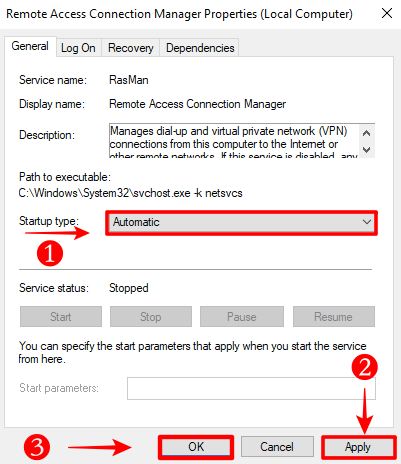Click the Resume service button
Screen dimensions: 401x464
click(x=334, y=317)
